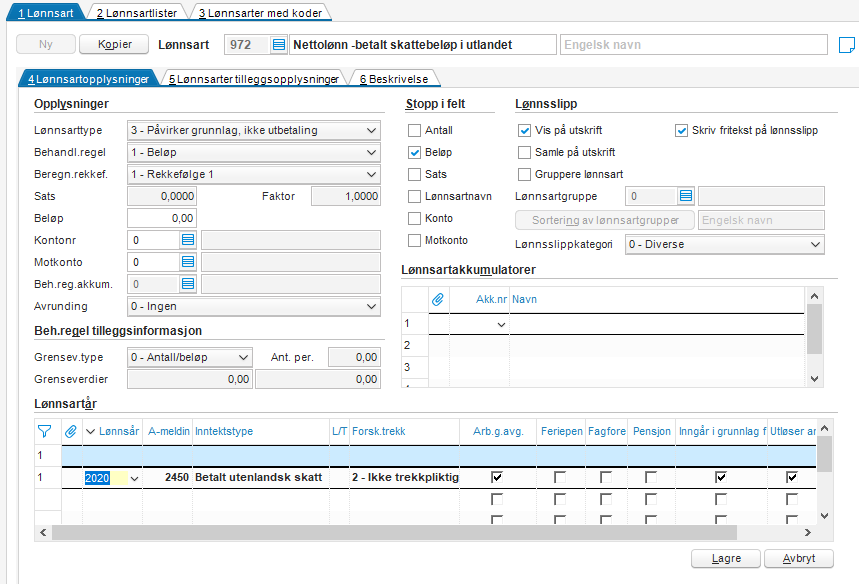Click the down arrow of Lønnsartakkumulatorer scrollbar

815,379
